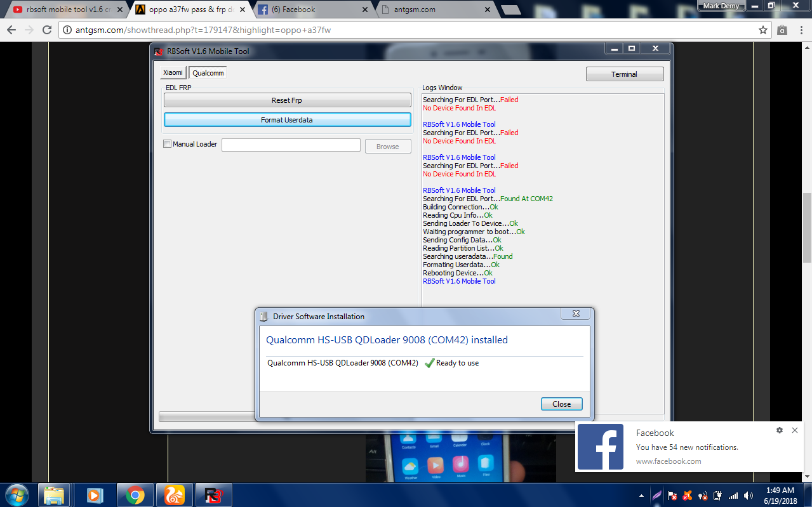812x507 pixels.
Task: Click the network error tray icon with red X
Action: (x=703, y=496)
